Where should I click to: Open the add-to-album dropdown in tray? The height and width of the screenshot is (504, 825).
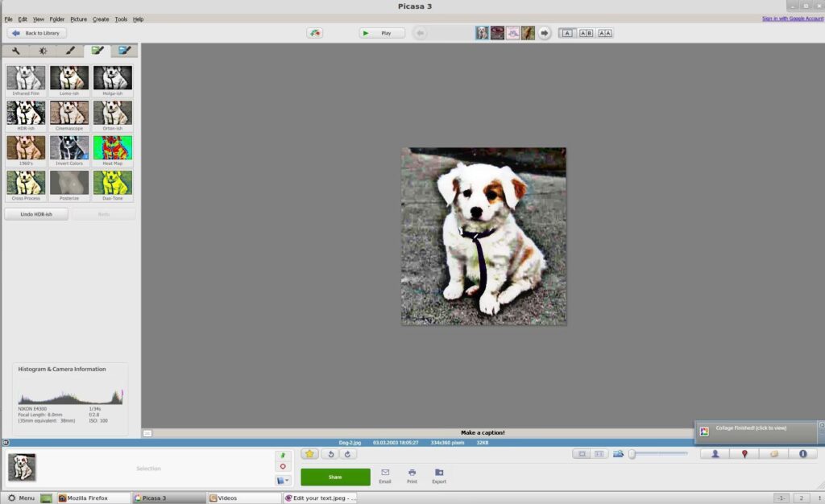[283, 481]
